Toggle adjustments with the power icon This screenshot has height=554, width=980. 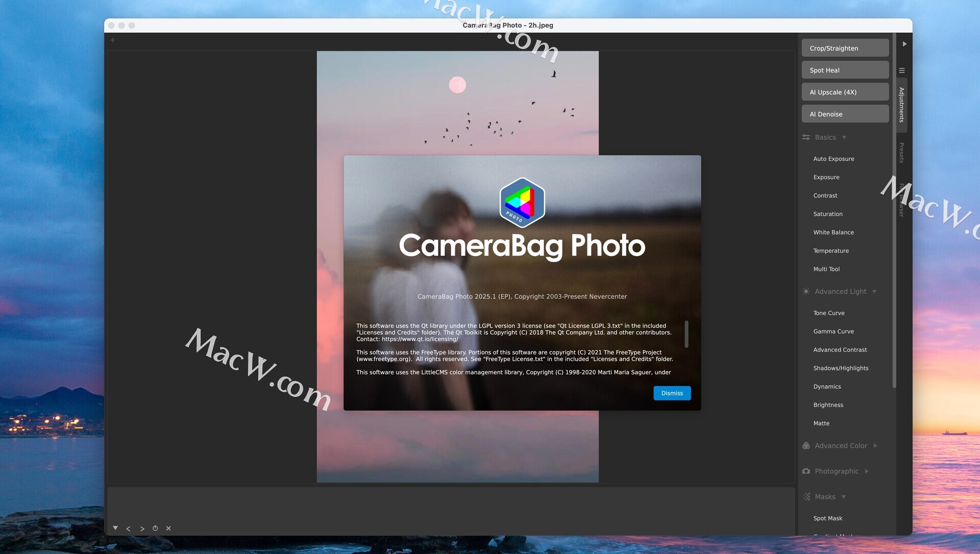pyautogui.click(x=155, y=528)
